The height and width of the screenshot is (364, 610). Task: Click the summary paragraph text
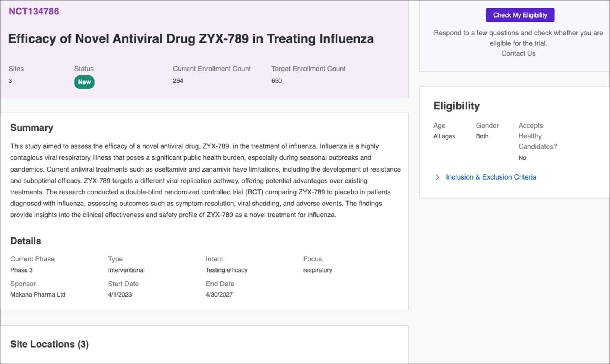point(205,181)
